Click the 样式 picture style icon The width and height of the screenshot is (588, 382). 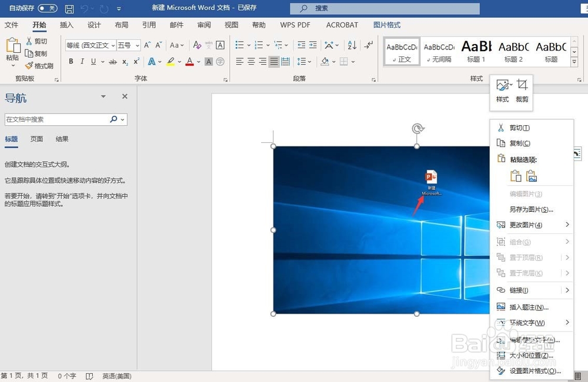pyautogui.click(x=503, y=91)
